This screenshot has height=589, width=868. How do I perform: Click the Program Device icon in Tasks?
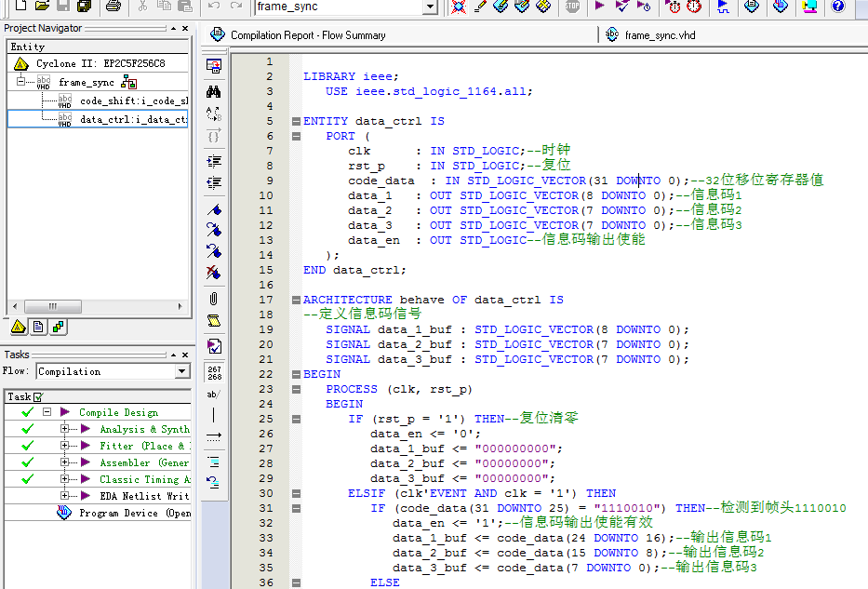point(64,513)
